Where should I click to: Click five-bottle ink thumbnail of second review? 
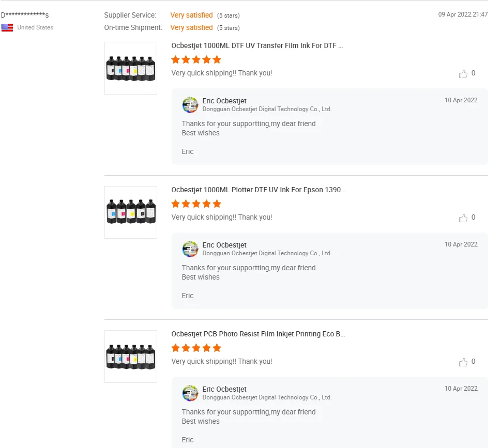pyautogui.click(x=131, y=212)
